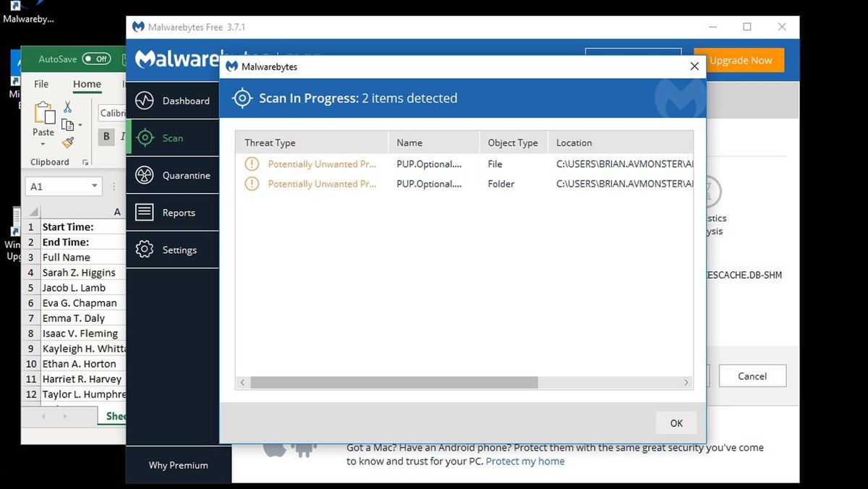The image size is (868, 489).
Task: Open the Quarantine section
Action: pyautogui.click(x=177, y=175)
